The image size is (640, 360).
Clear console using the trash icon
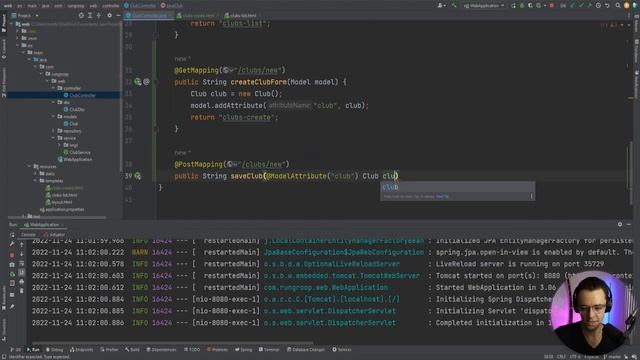[22, 291]
